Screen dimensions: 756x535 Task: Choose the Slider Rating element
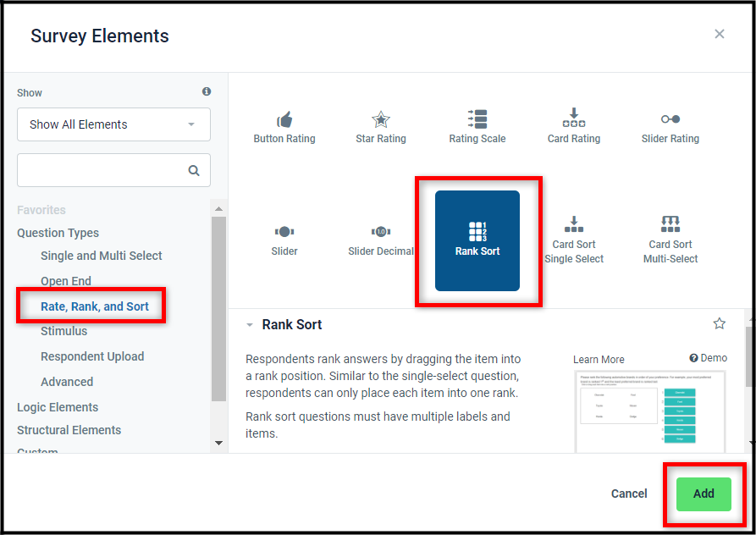(670, 128)
